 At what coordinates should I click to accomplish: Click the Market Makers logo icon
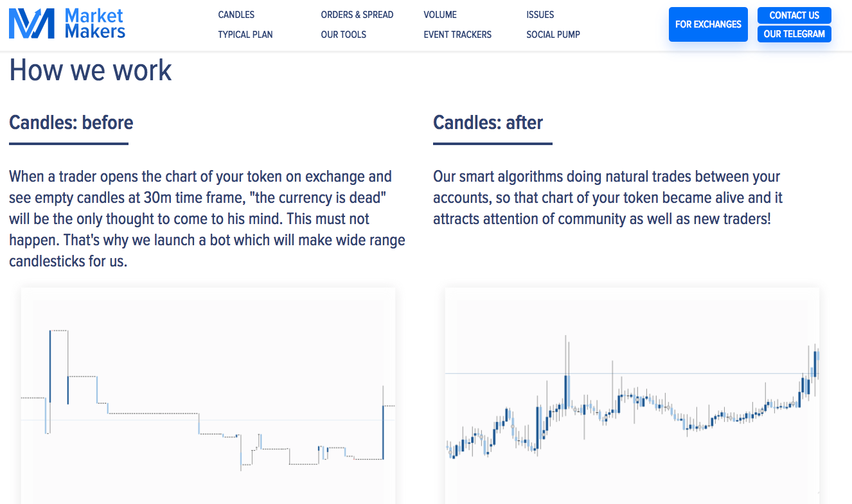pyautogui.click(x=31, y=24)
